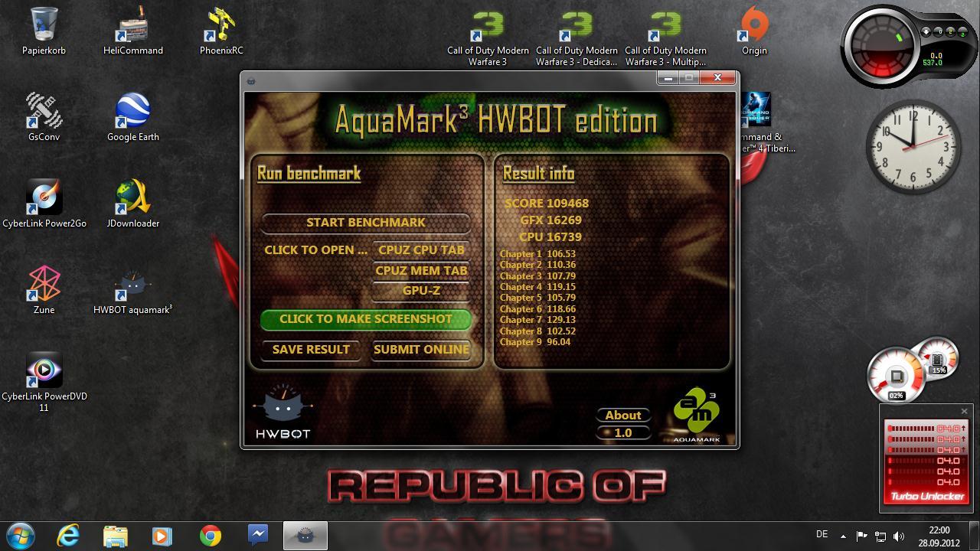
Task: Click the volume speaker tray icon
Action: [x=899, y=536]
